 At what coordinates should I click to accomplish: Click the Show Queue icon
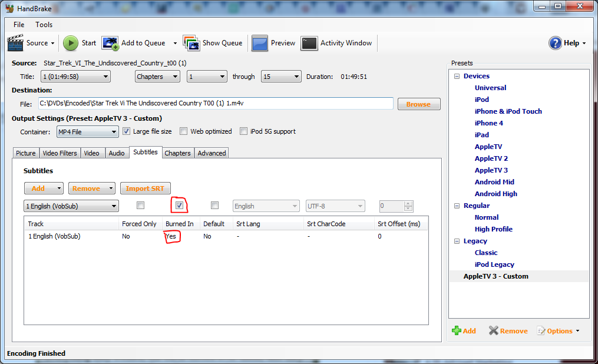click(191, 43)
